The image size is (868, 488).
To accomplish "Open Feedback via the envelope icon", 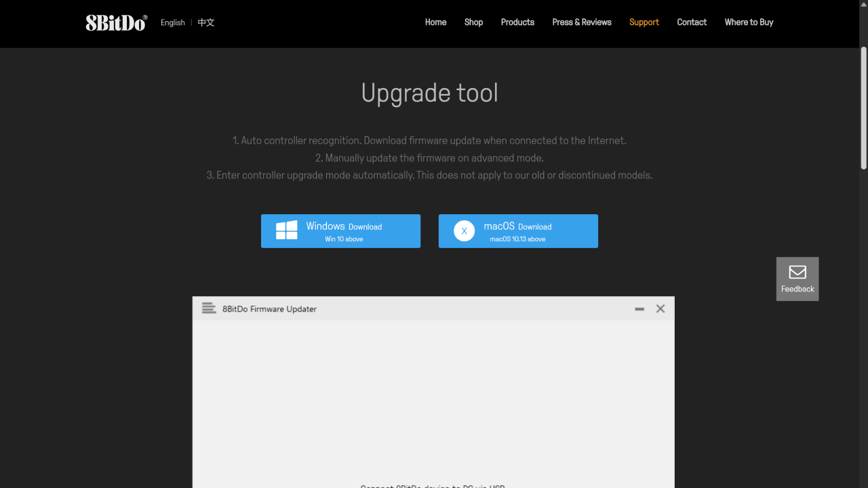I will coord(797,272).
